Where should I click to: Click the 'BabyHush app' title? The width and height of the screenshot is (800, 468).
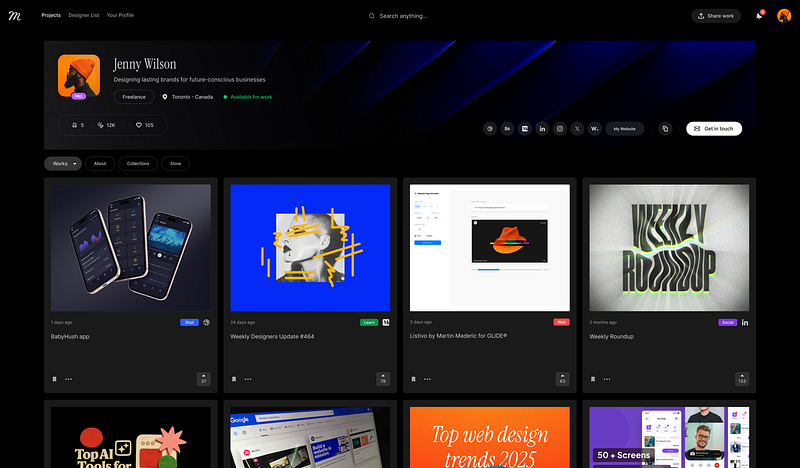70,336
